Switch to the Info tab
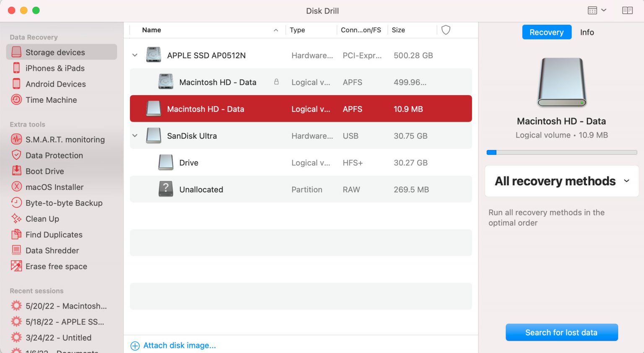 point(587,32)
